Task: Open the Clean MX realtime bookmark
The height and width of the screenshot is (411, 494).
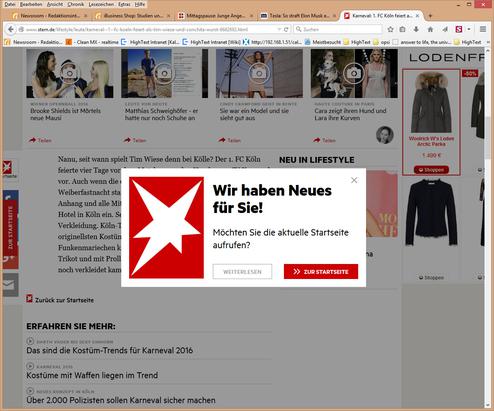Action: [x=92, y=42]
